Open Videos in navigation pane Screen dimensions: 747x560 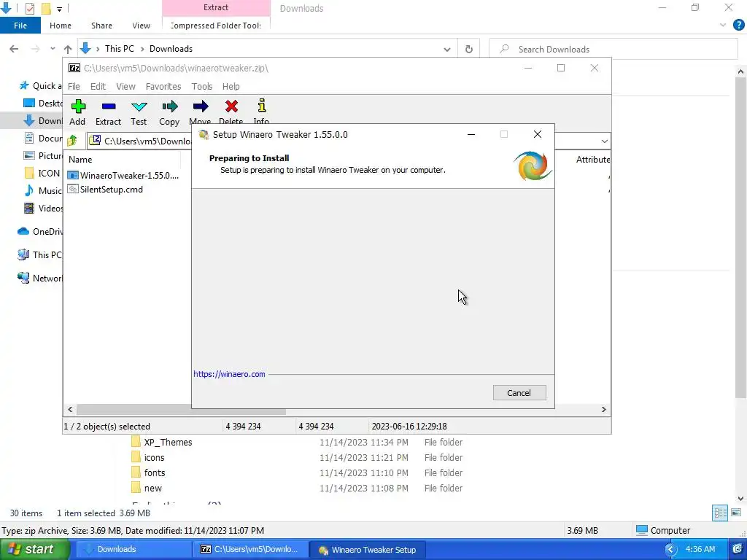coord(43,208)
